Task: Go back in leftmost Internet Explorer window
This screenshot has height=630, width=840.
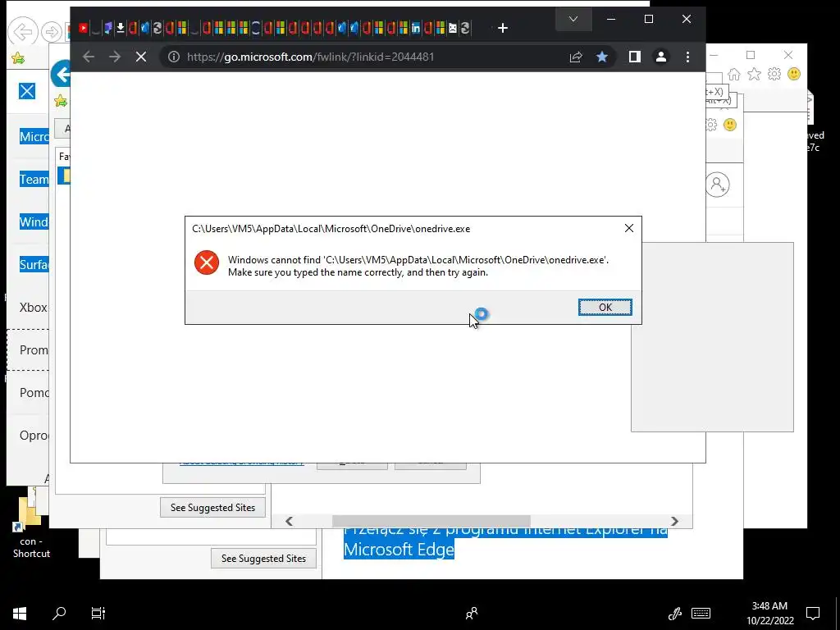Action: (22, 32)
